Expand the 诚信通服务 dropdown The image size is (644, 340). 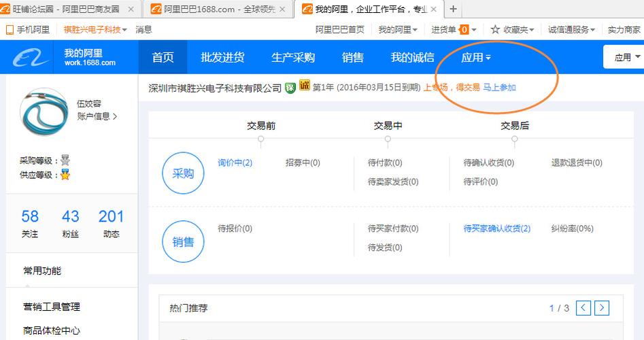coord(571,29)
